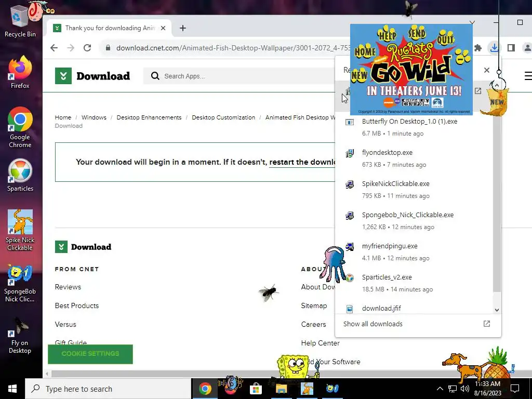Open download.jfif from downloads list
Image resolution: width=532 pixels, height=399 pixels.
[x=414, y=308]
